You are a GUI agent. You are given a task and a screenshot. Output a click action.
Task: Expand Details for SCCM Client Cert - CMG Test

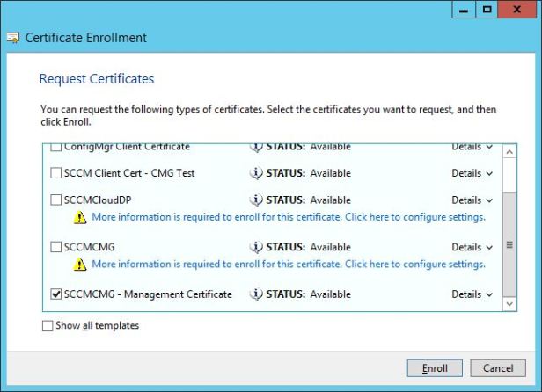pyautogui.click(x=472, y=173)
